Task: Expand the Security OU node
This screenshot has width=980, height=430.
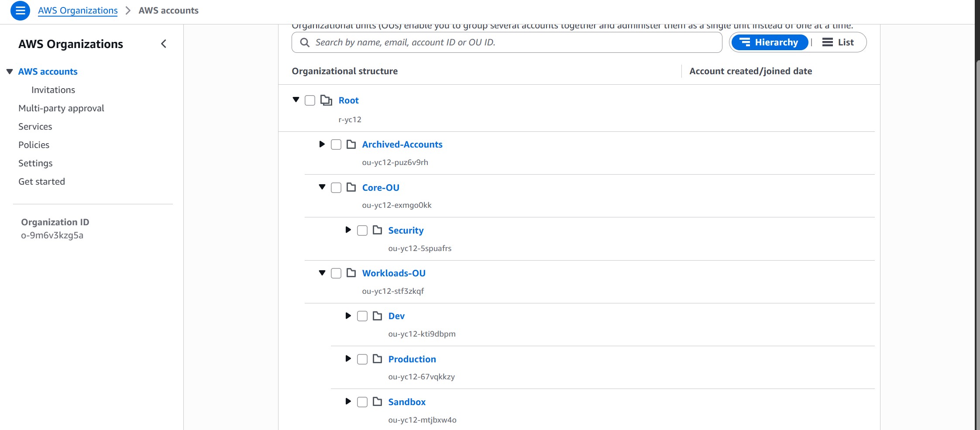Action: (348, 230)
